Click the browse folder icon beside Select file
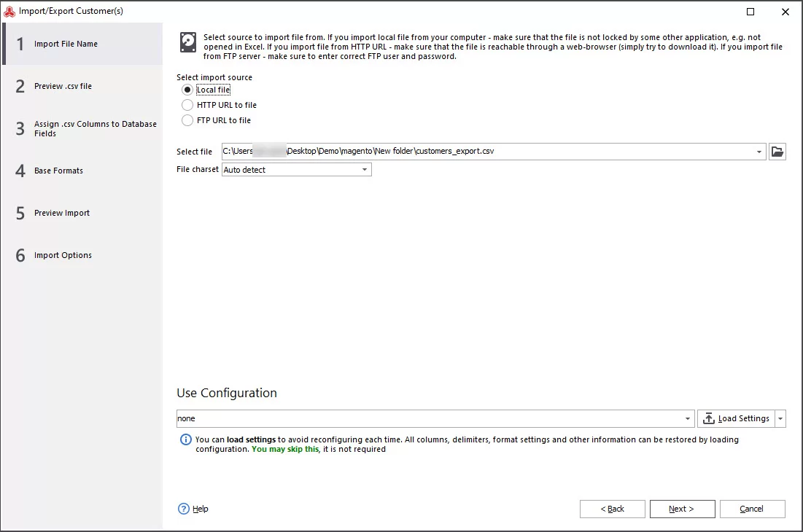 tap(777, 152)
